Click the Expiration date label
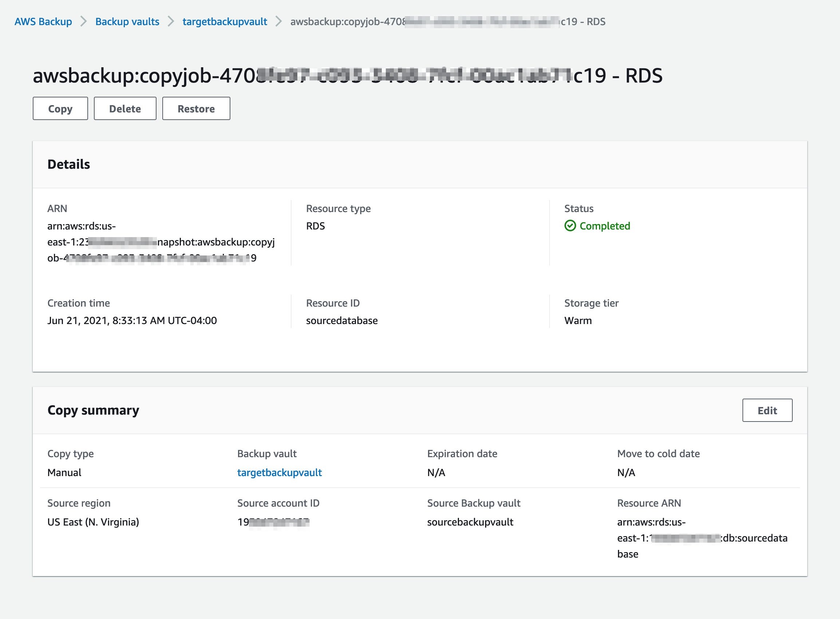The image size is (840, 619). click(x=462, y=454)
